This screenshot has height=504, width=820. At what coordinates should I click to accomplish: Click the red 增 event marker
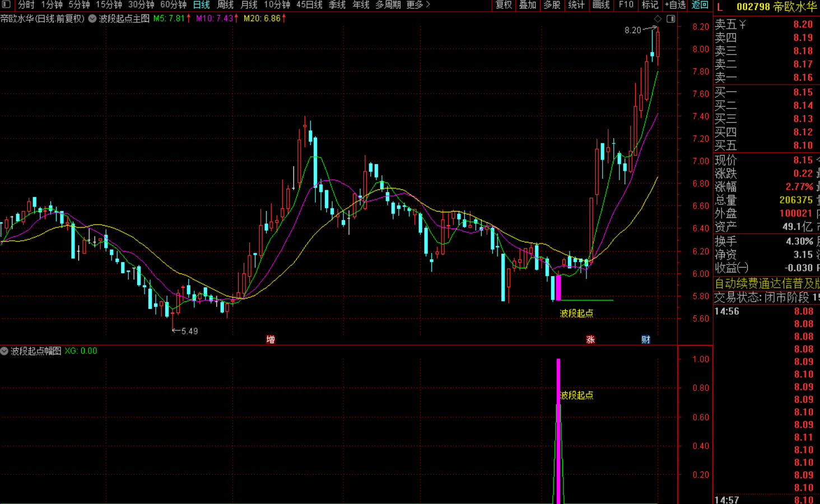coord(271,339)
